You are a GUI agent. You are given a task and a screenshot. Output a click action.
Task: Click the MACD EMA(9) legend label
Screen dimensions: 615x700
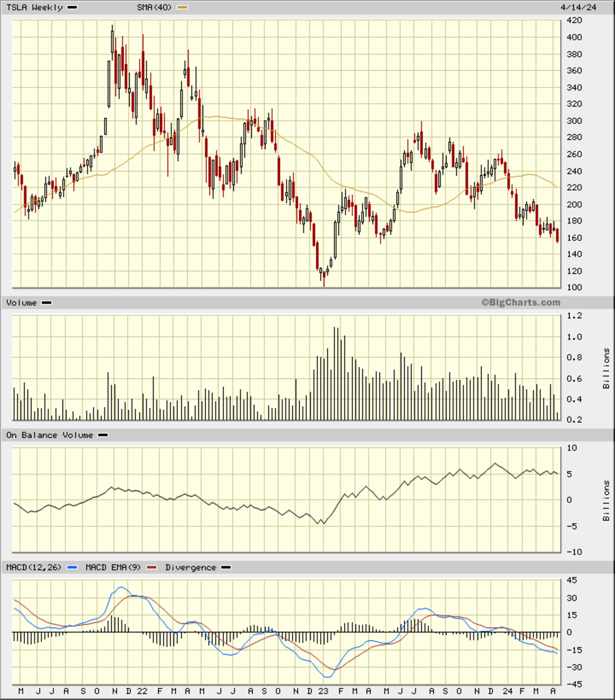coord(113,567)
